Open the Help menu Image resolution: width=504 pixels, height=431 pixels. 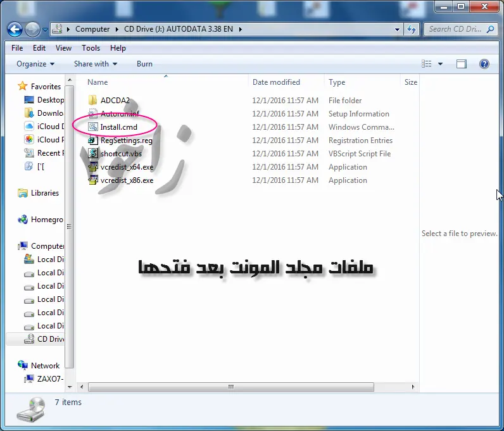(118, 48)
